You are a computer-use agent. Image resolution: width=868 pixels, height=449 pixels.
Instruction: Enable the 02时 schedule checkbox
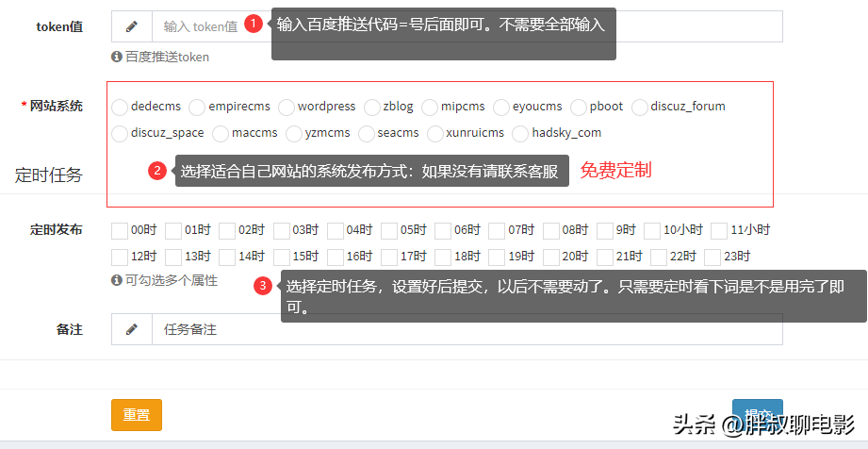(227, 230)
